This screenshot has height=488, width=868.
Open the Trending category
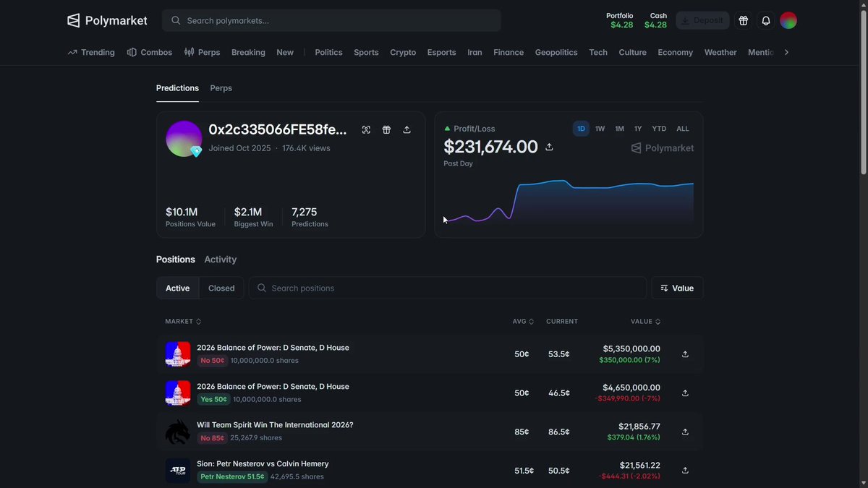[x=91, y=52]
